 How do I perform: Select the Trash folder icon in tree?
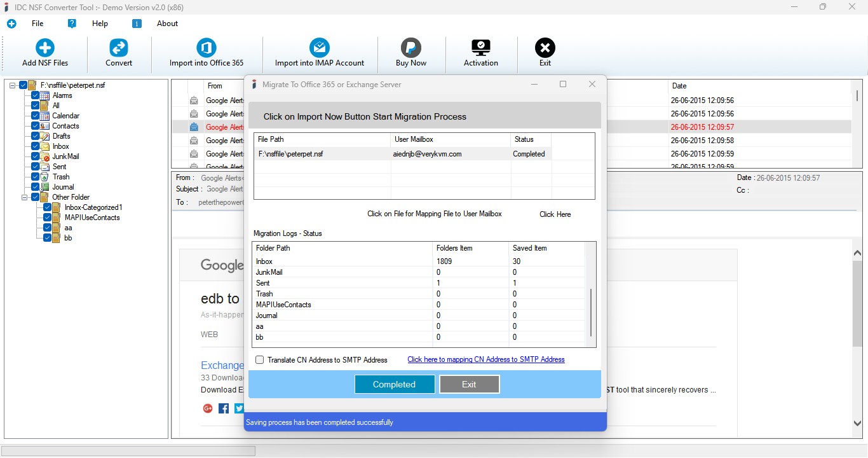point(44,177)
